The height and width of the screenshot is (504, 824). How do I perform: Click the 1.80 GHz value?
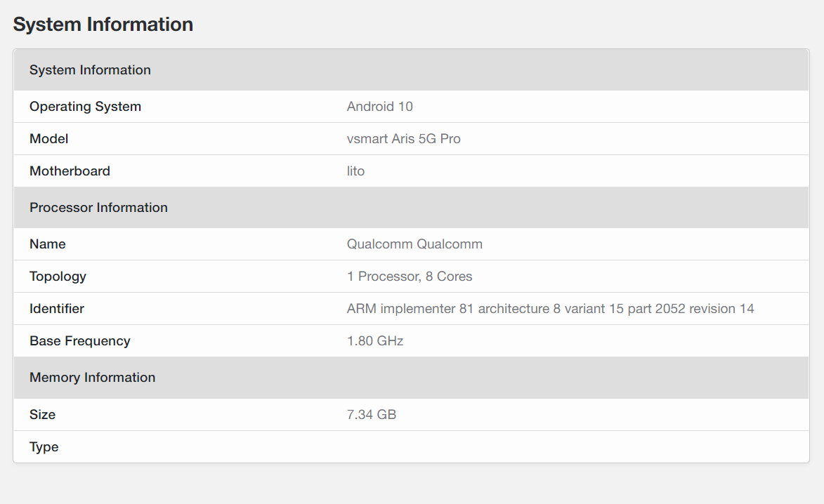[x=375, y=341]
